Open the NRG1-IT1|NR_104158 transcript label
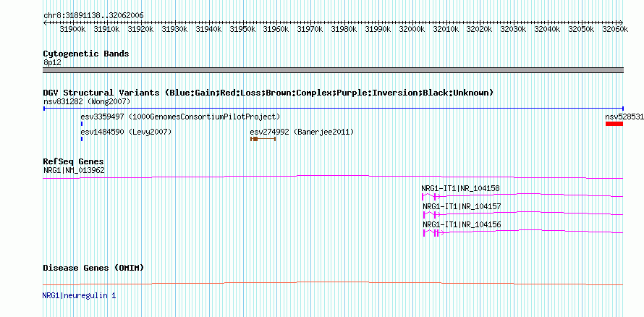Screen dimensions: 644x317 (x=460, y=188)
